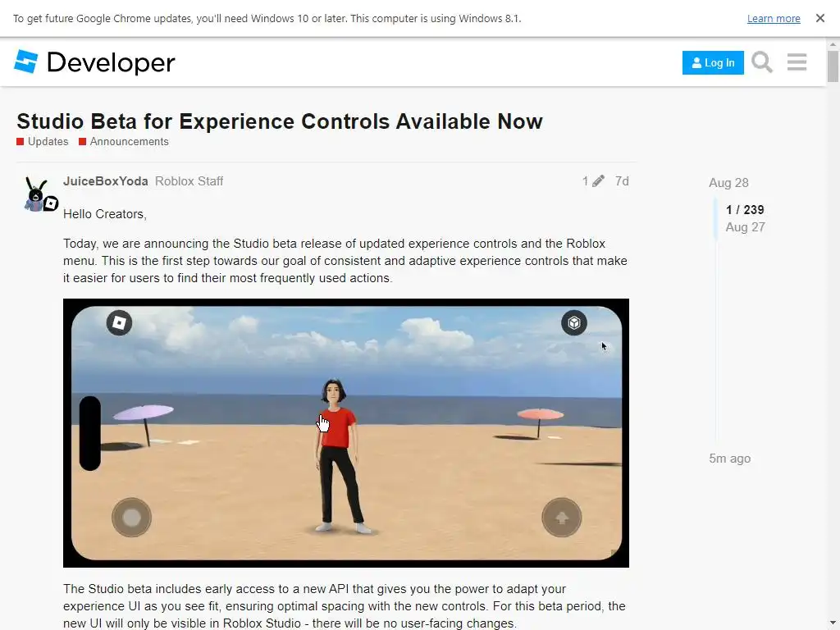Click the jump arrow button in video

click(x=561, y=518)
